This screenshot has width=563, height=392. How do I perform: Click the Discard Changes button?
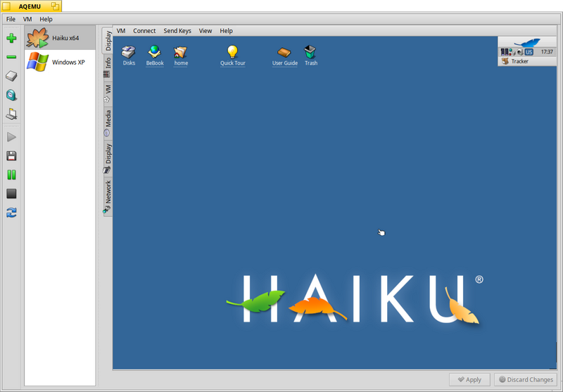(526, 379)
